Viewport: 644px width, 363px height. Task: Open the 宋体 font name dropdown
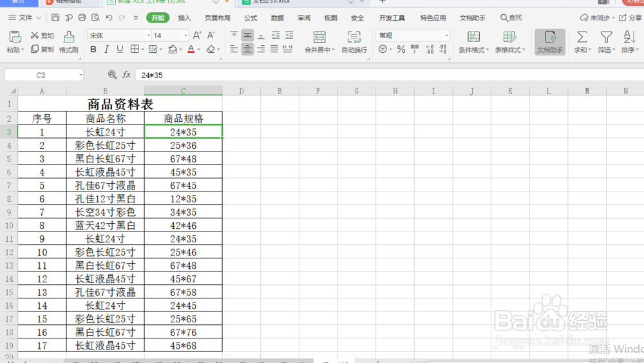(148, 35)
